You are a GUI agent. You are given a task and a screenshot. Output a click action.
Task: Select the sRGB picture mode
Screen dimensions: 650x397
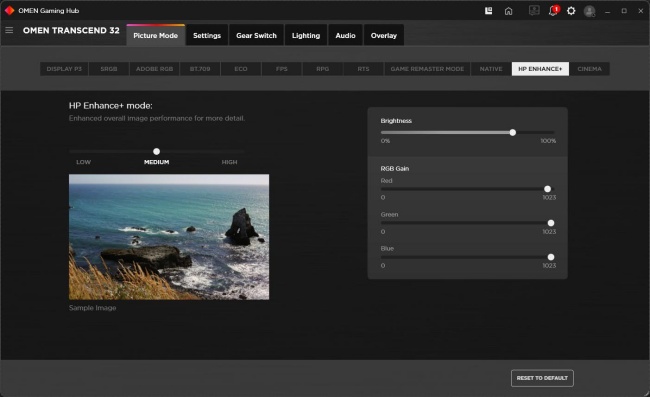click(x=109, y=69)
